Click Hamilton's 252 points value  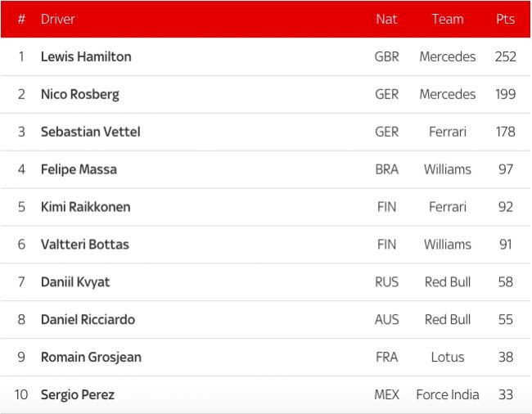tap(505, 56)
